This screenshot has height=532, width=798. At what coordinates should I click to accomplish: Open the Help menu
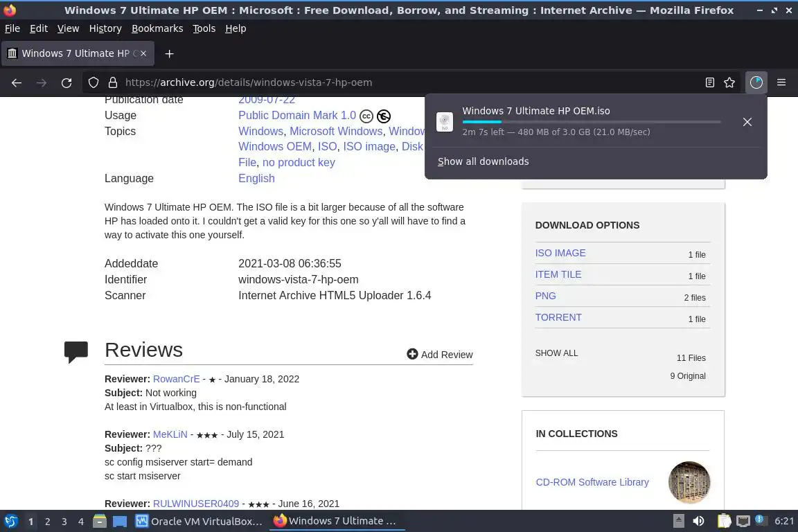236,28
